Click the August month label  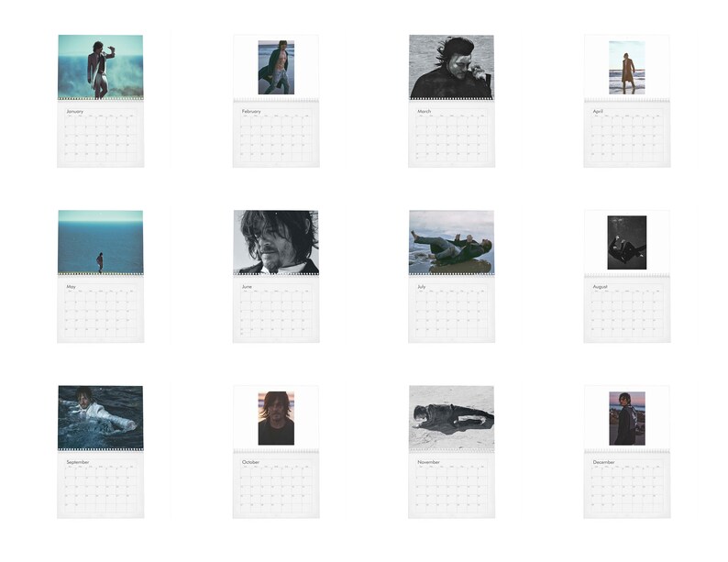[x=600, y=287]
